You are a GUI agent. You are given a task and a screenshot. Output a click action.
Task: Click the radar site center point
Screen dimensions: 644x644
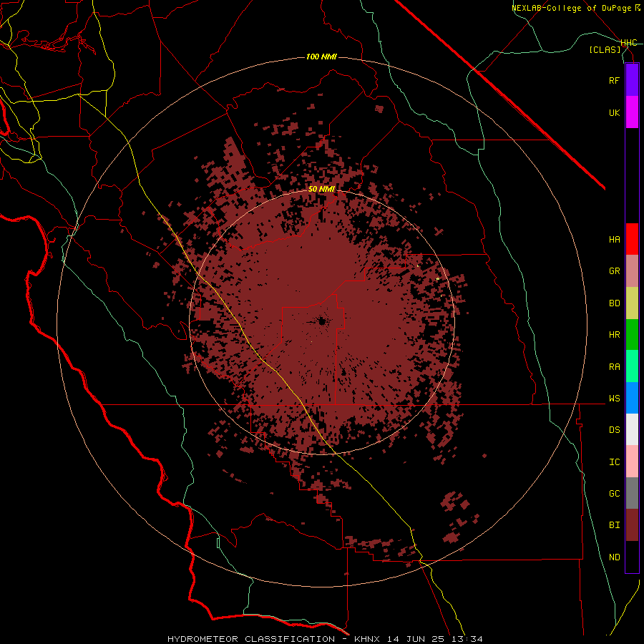pyautogui.click(x=321, y=321)
